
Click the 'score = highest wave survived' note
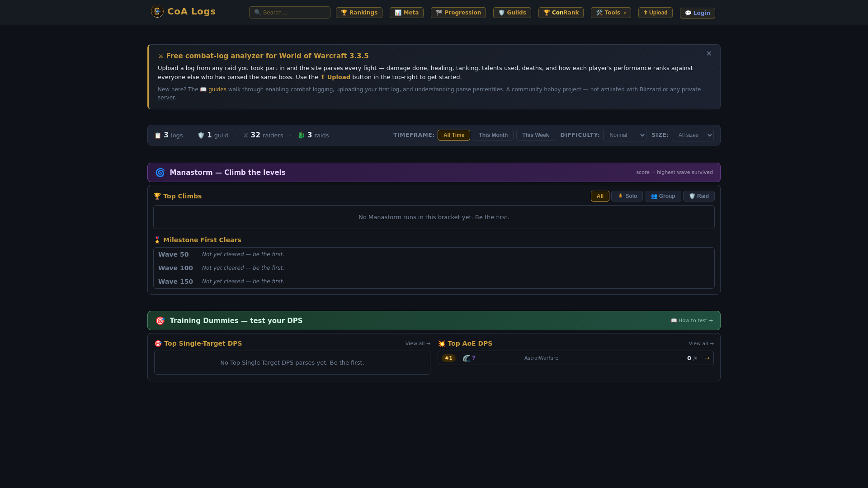[674, 173]
